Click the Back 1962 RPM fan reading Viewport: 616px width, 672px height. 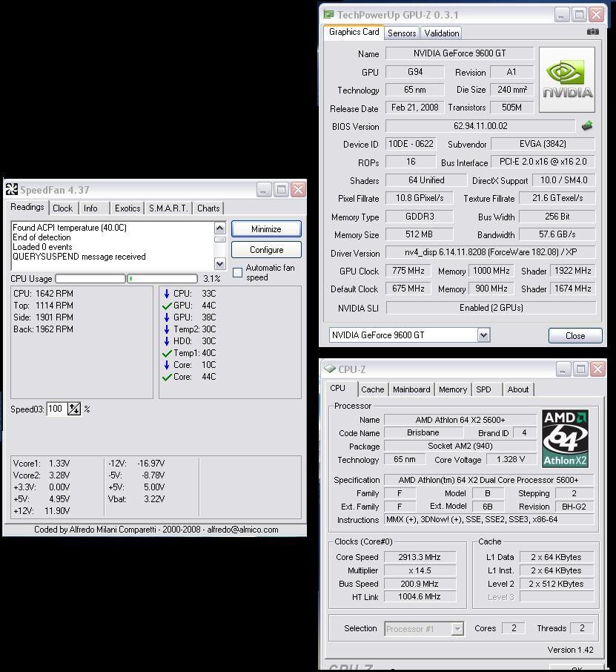[x=43, y=329]
